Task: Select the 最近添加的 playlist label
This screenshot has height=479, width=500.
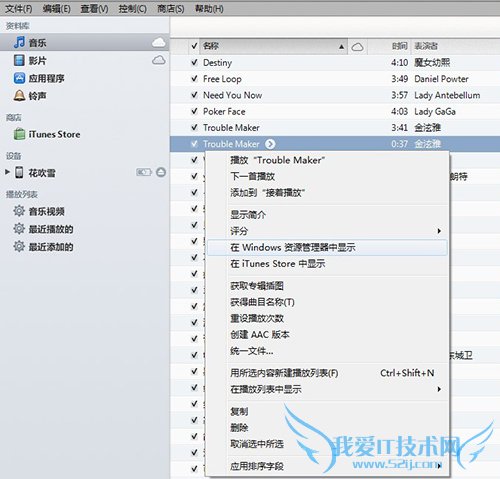Action: (x=51, y=247)
